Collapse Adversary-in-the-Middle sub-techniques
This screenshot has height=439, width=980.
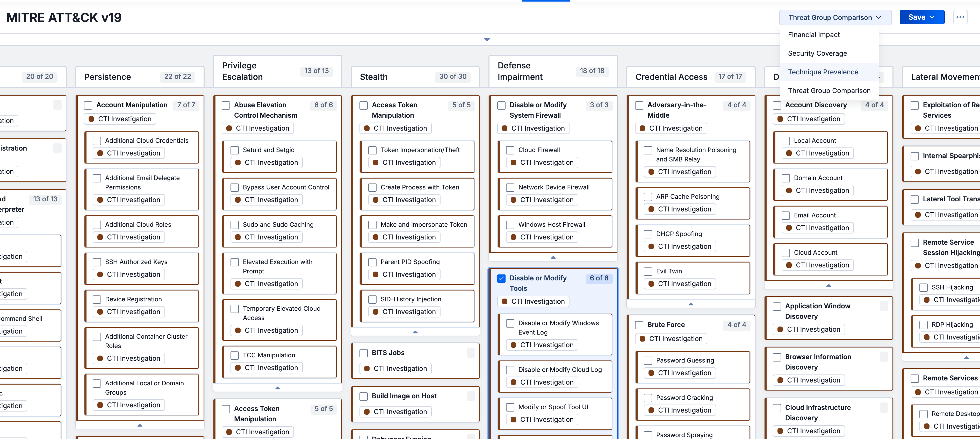coord(690,304)
